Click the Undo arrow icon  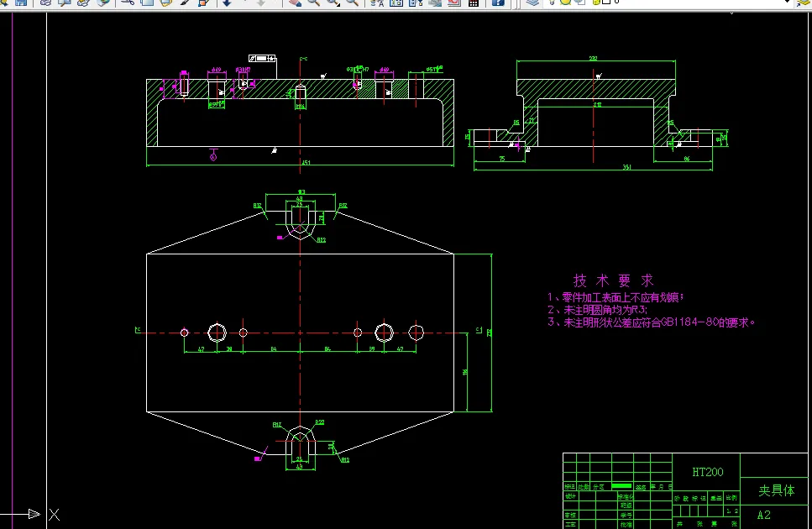point(228,2)
